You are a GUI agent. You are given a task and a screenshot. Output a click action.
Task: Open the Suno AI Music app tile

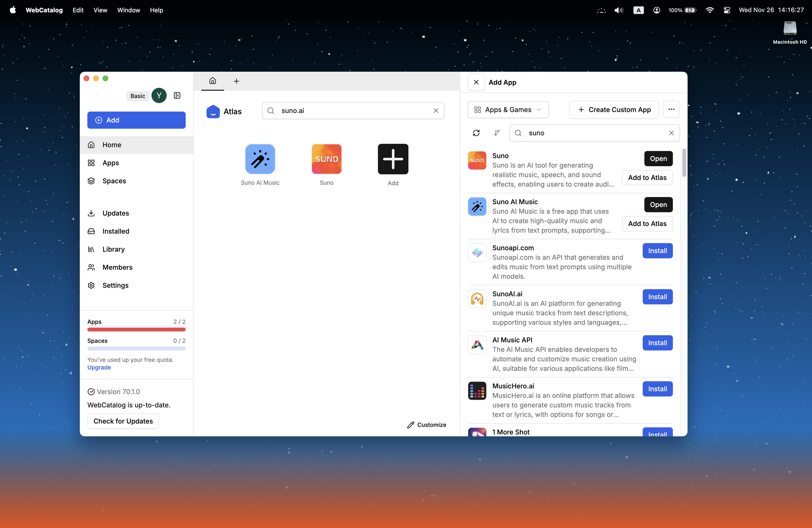click(260, 159)
